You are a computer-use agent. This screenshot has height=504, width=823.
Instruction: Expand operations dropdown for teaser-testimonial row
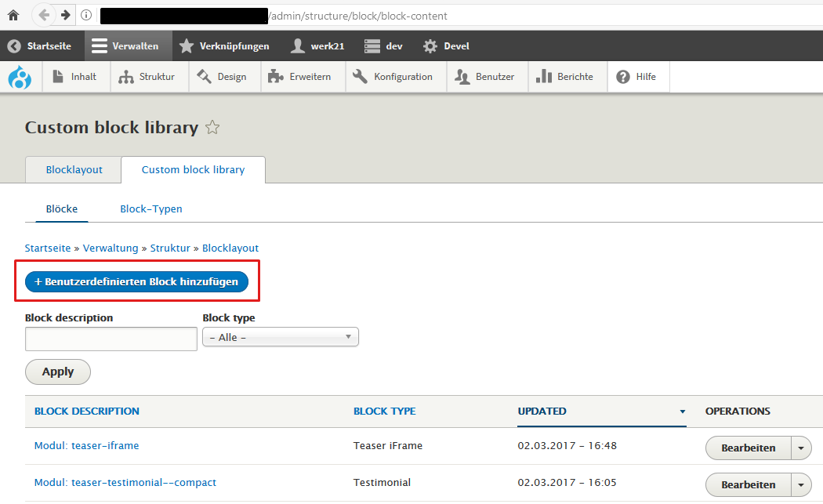coord(800,484)
